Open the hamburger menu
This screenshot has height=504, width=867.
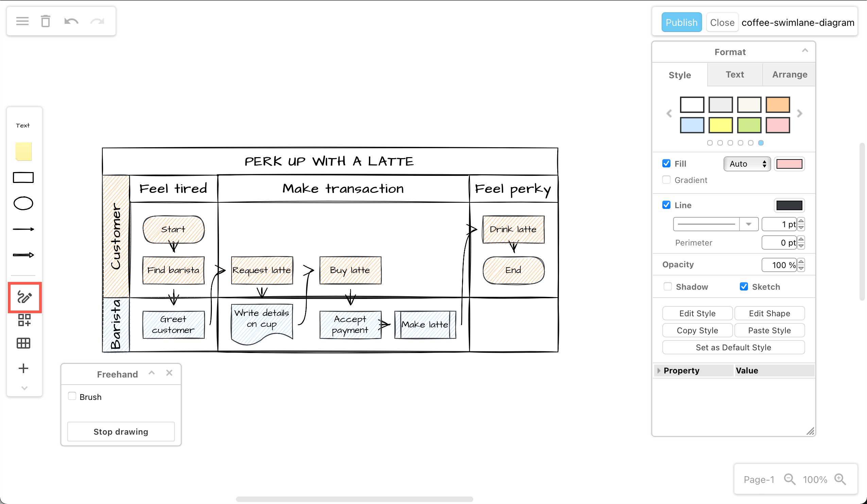coord(22,21)
